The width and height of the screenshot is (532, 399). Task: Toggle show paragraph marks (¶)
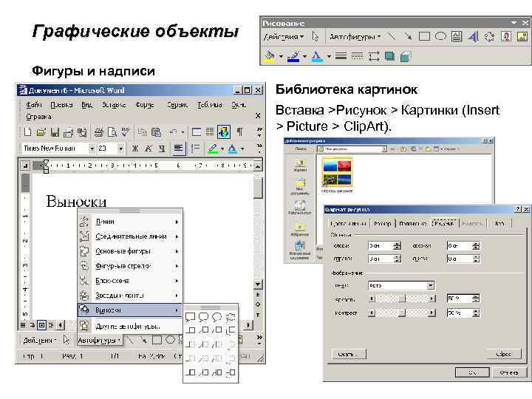[x=239, y=132]
